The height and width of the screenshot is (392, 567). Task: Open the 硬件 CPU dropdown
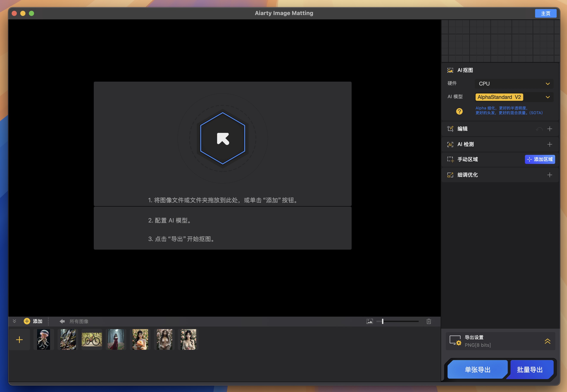point(514,84)
